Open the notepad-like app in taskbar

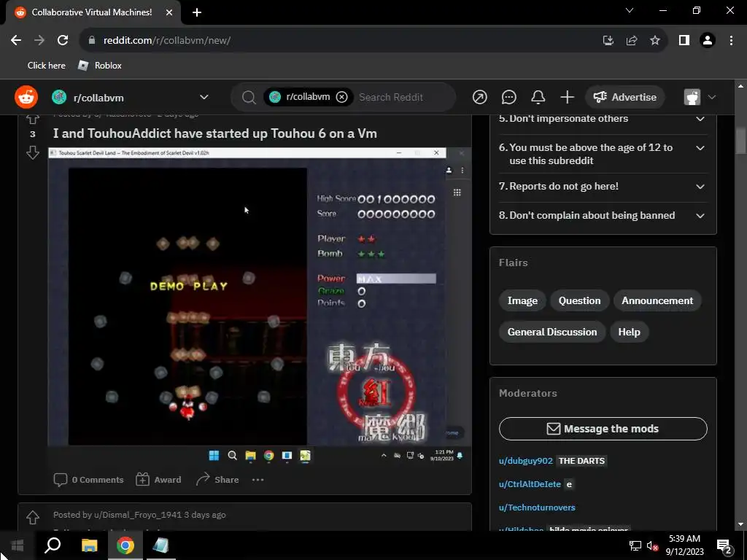tap(161, 545)
